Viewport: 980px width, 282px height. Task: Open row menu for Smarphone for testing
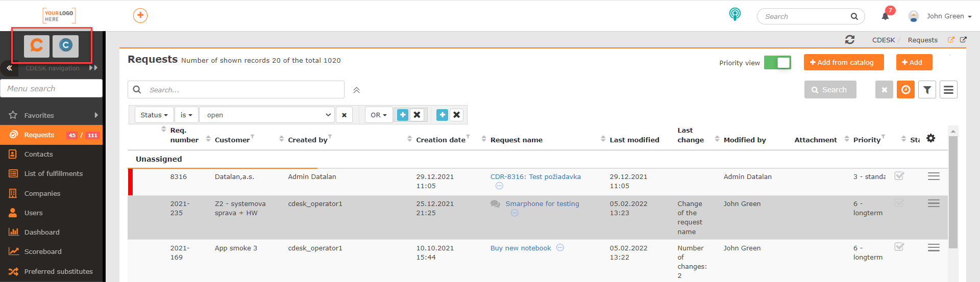pyautogui.click(x=934, y=203)
